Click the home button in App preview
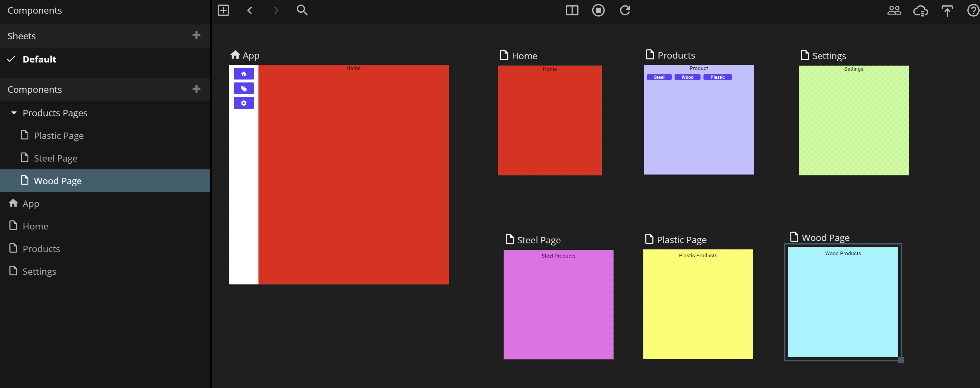Viewport: 980px width, 388px height. tap(243, 74)
